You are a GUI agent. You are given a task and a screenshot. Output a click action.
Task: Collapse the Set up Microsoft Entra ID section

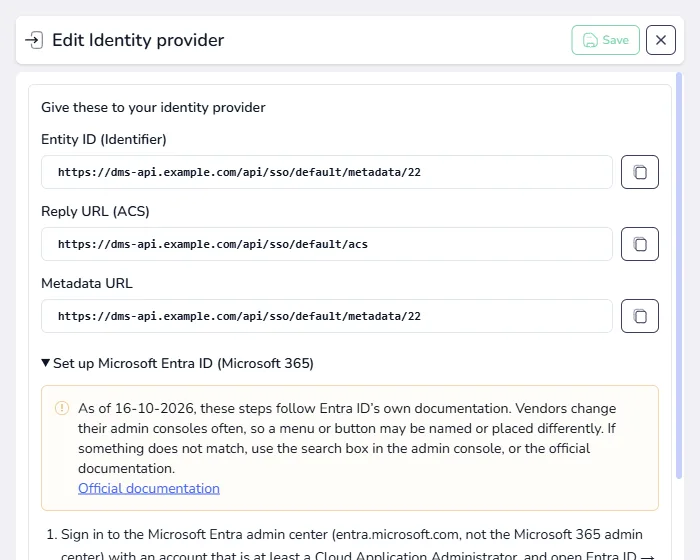coord(177,363)
